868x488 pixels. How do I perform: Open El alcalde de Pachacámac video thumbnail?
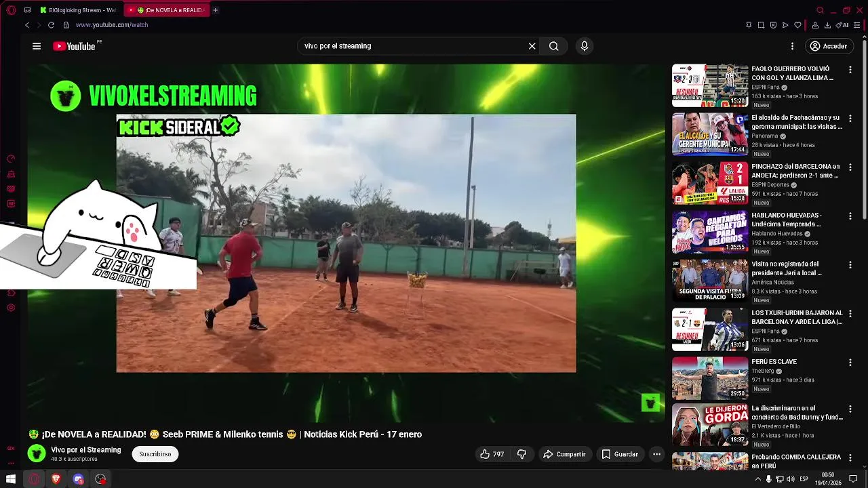pyautogui.click(x=710, y=134)
